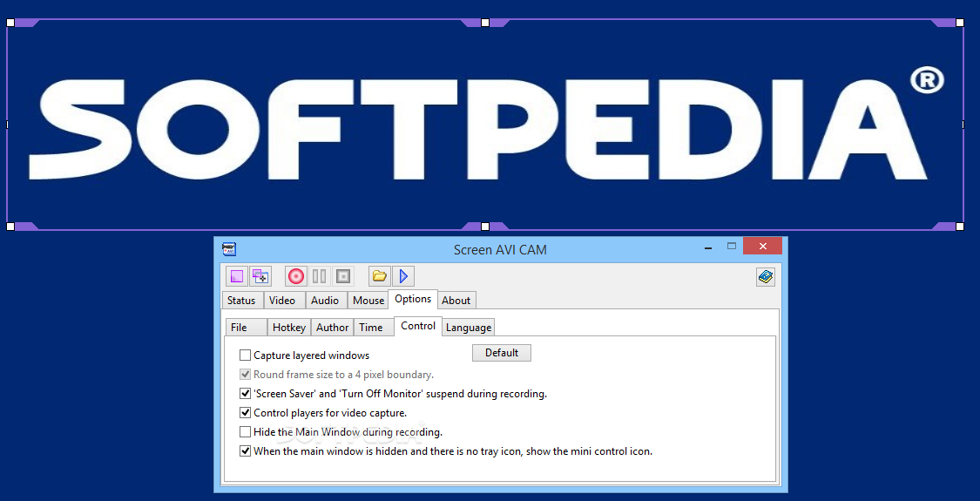The image size is (980, 501).
Task: Click the top-center capture frame handle
Action: click(485, 23)
